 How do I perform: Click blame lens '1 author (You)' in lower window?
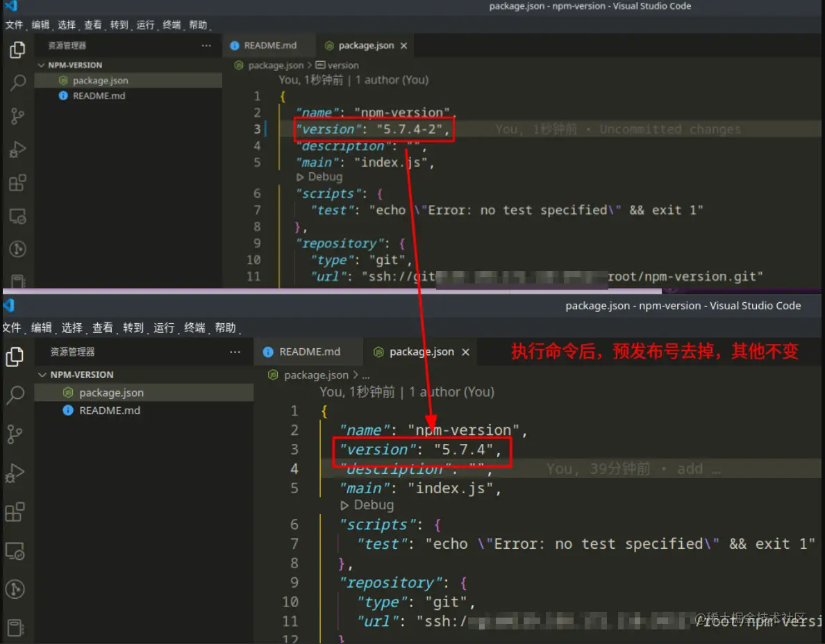(452, 392)
